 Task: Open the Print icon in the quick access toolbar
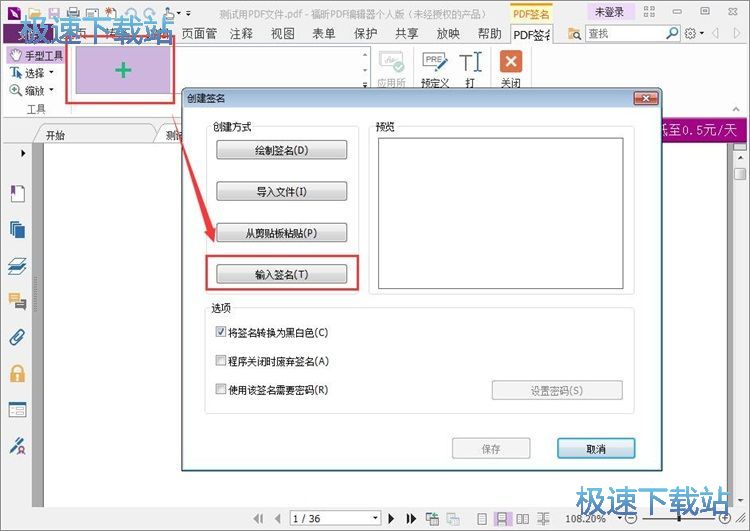[x=73, y=13]
